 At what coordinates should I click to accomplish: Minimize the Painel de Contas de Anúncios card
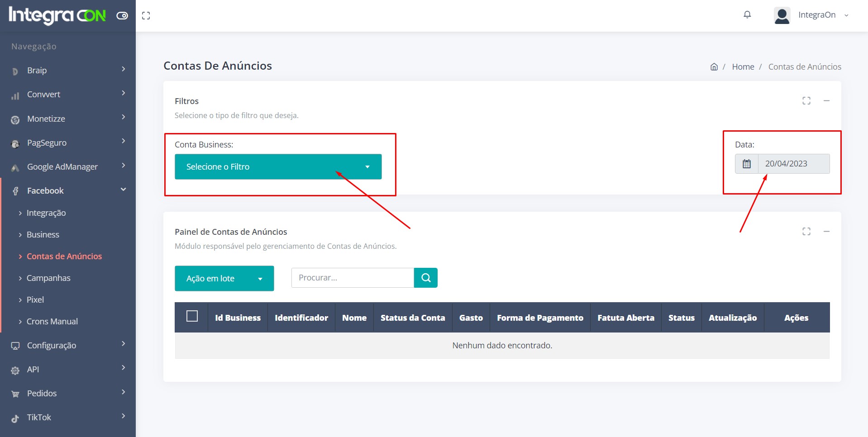point(826,232)
